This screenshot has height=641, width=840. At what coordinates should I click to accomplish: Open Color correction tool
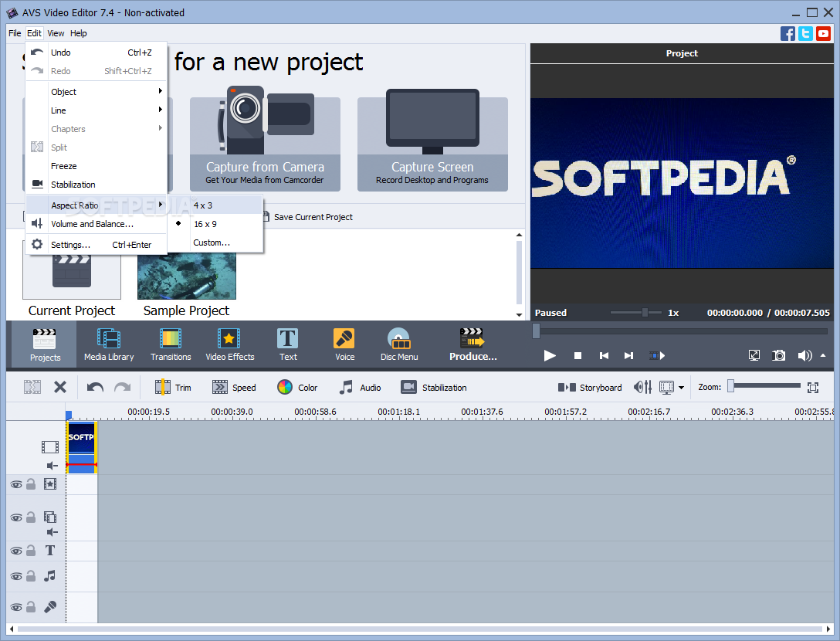tap(297, 387)
